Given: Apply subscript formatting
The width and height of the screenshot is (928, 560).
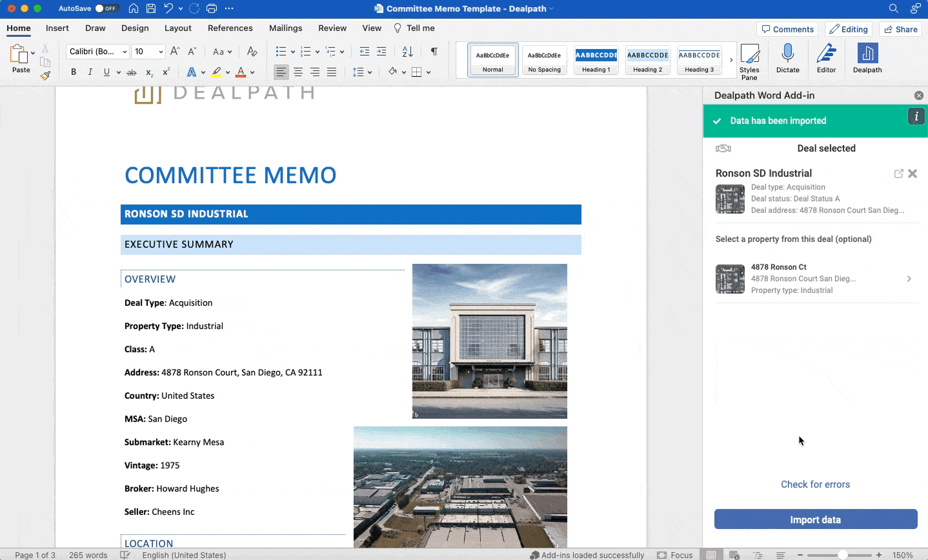Looking at the screenshot, I should click(x=149, y=72).
